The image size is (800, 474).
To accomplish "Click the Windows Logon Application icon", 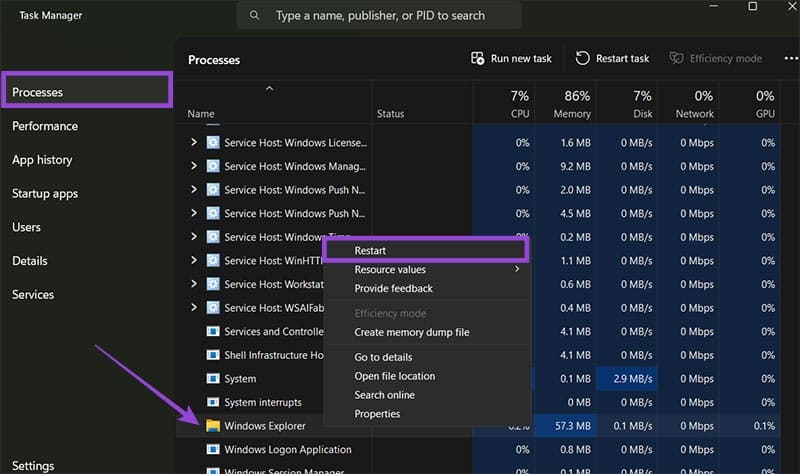I will tap(213, 449).
